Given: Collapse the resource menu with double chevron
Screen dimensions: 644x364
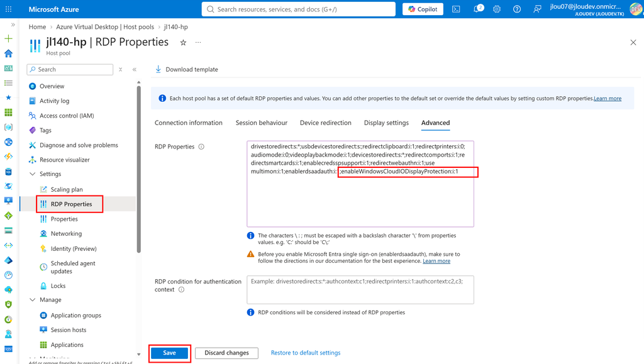Looking at the screenshot, I should 135,69.
